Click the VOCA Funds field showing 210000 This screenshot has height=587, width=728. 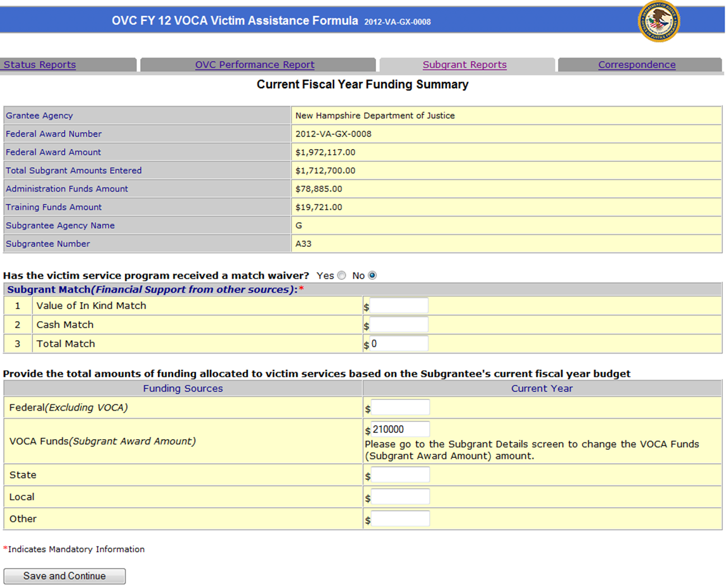tap(400, 429)
